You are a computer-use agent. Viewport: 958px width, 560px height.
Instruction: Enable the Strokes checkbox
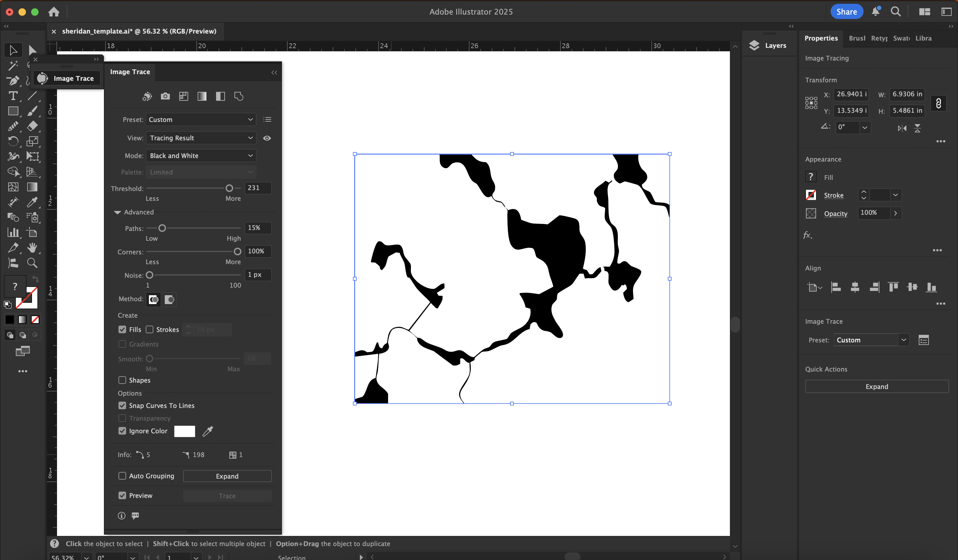(150, 329)
